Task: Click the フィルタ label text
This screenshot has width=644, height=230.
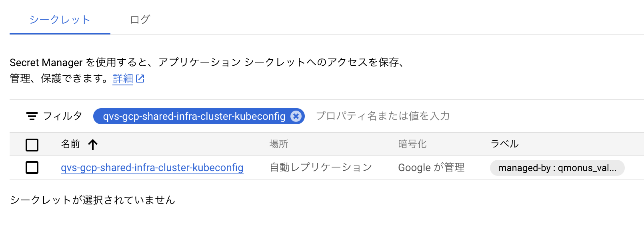Action: [62, 116]
